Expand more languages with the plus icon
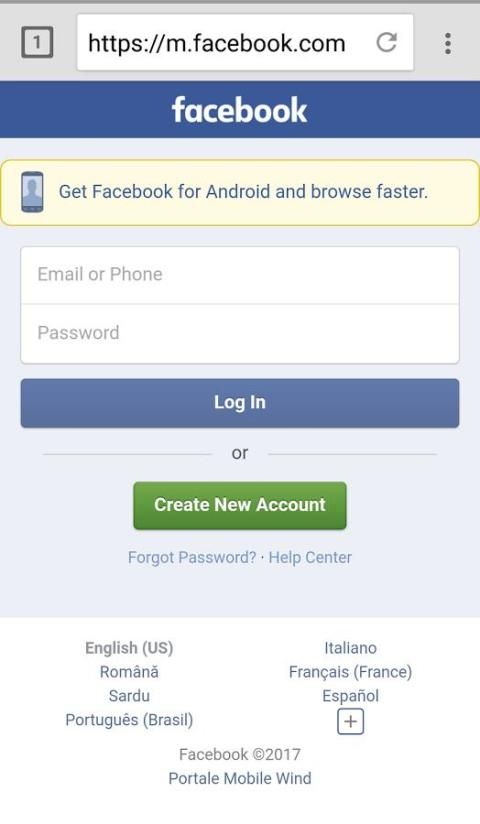Image resolution: width=480 pixels, height=824 pixels. point(350,722)
